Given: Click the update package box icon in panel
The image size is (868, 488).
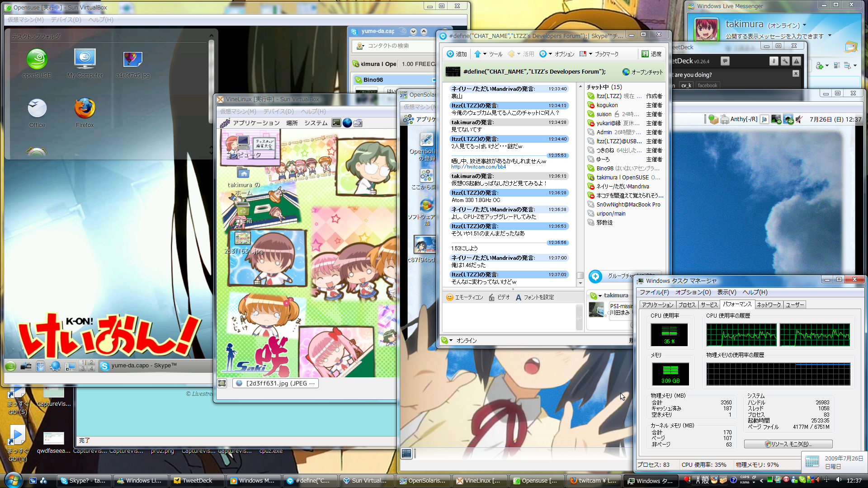Looking at the screenshot, I should pyautogui.click(x=713, y=119).
